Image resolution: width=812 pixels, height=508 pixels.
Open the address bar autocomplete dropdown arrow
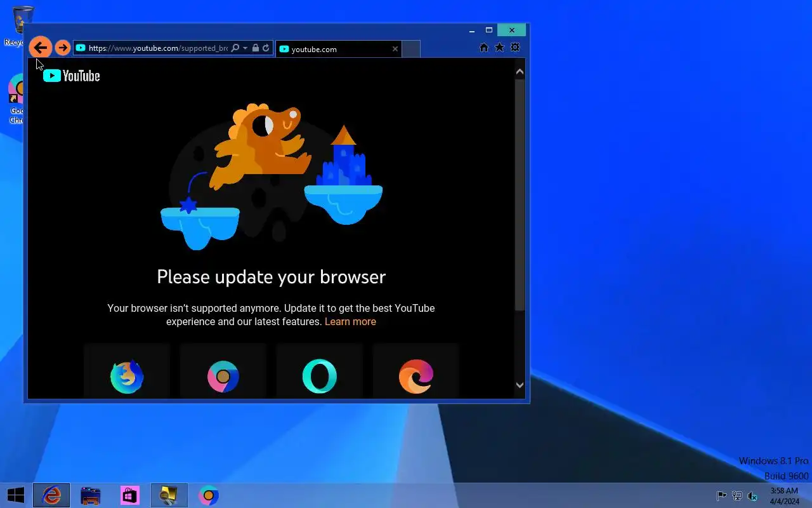[x=245, y=48]
